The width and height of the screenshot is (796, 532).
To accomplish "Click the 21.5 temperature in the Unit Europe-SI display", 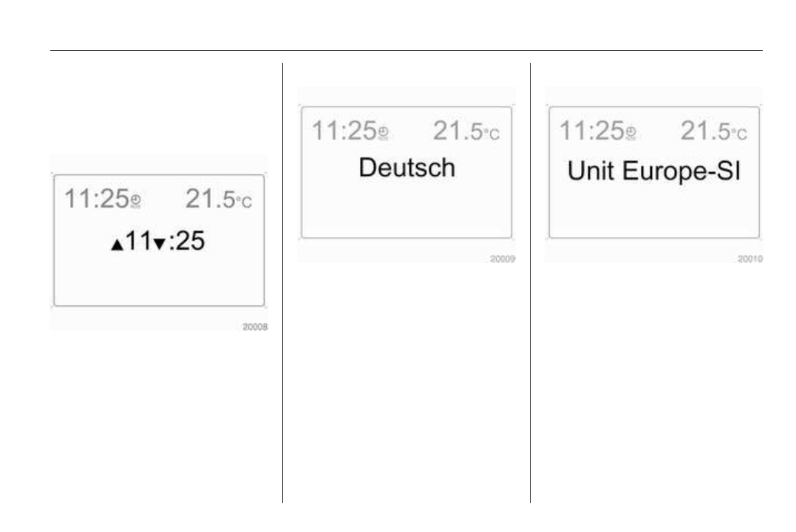I will 704,131.
